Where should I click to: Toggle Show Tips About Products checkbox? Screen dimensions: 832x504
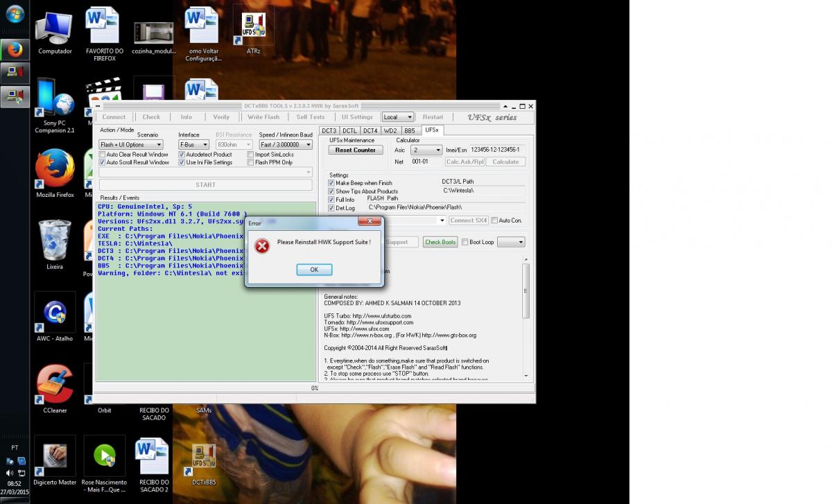click(331, 191)
